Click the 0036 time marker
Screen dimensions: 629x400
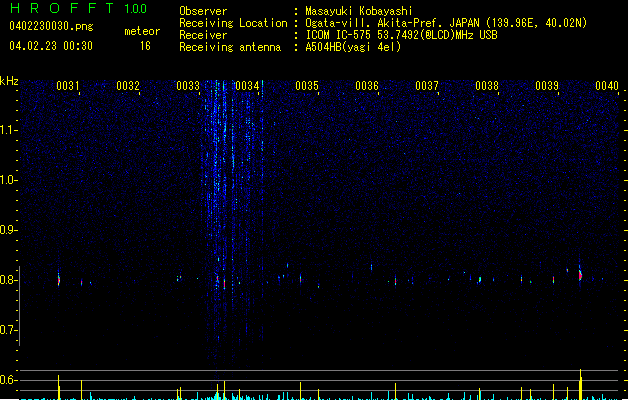pyautogui.click(x=367, y=86)
